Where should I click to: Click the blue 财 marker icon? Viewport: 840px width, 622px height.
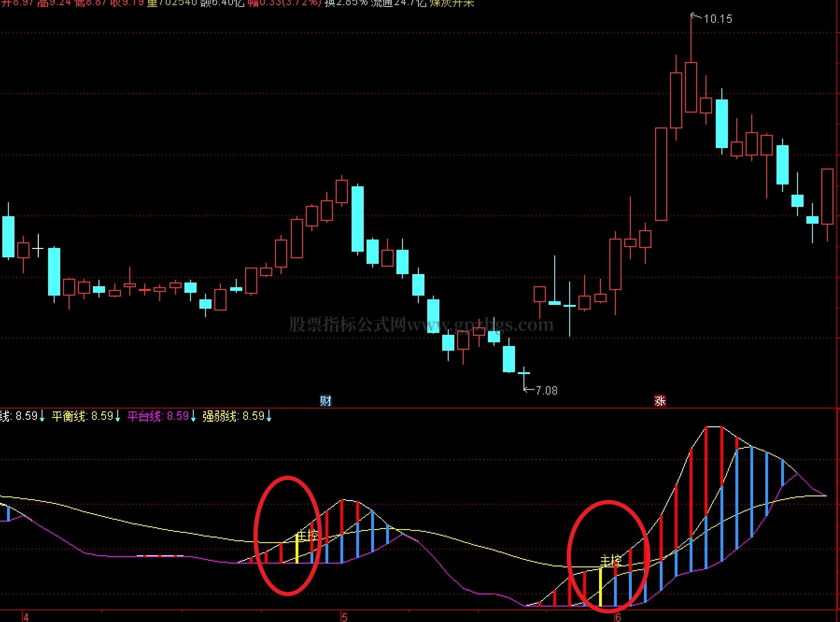click(x=325, y=401)
